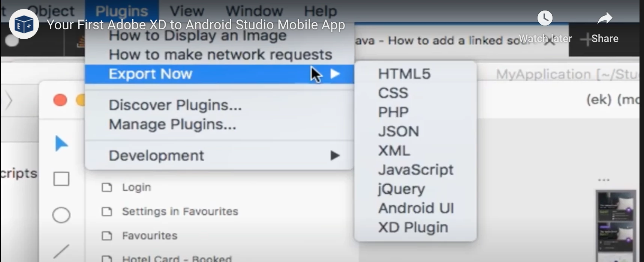Screen dimensions: 644x262
Task: Select the Favourites artboard layer
Action: (150, 236)
